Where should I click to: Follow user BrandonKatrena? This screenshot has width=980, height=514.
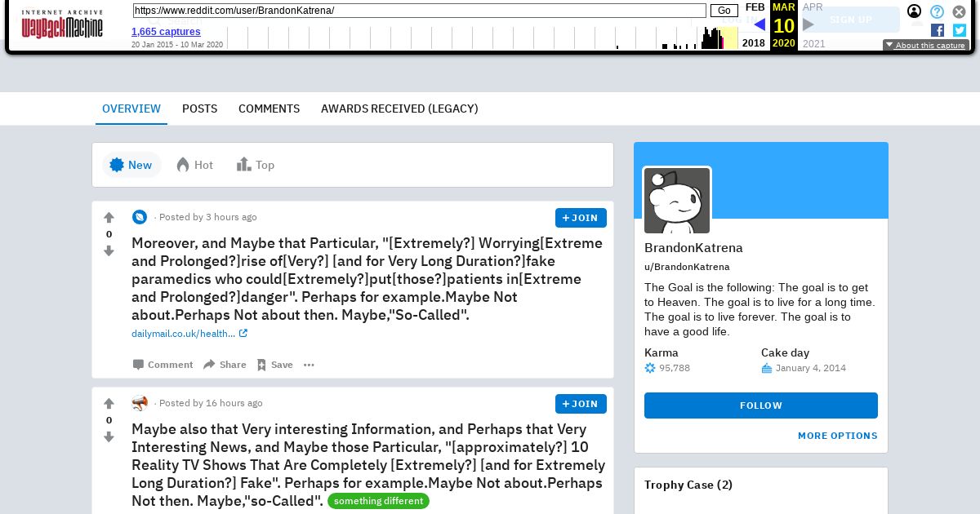click(761, 405)
